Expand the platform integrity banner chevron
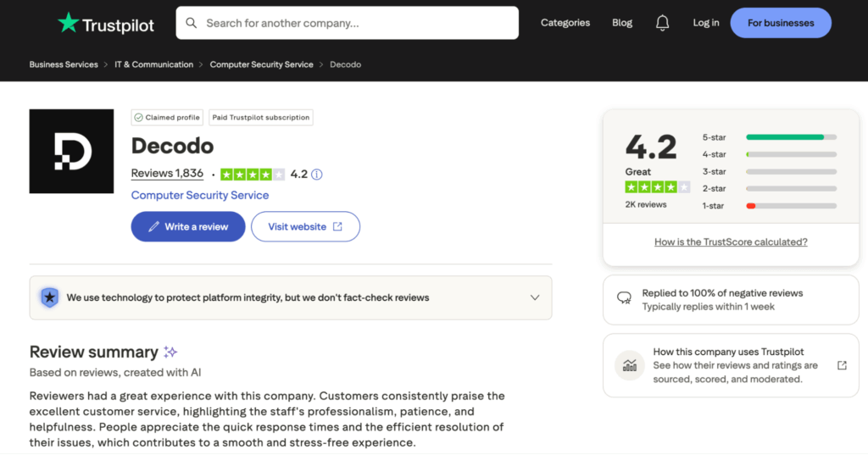The height and width of the screenshot is (455, 868). pyautogui.click(x=535, y=297)
